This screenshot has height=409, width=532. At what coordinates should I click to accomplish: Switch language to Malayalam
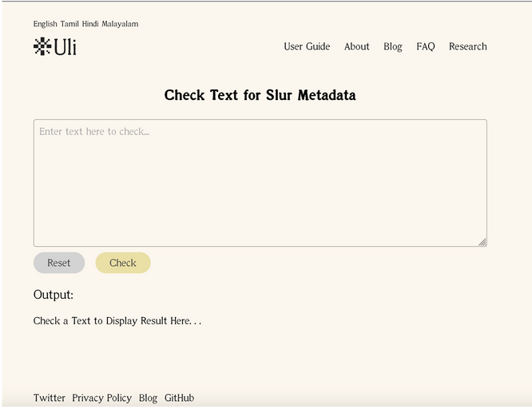tap(120, 24)
